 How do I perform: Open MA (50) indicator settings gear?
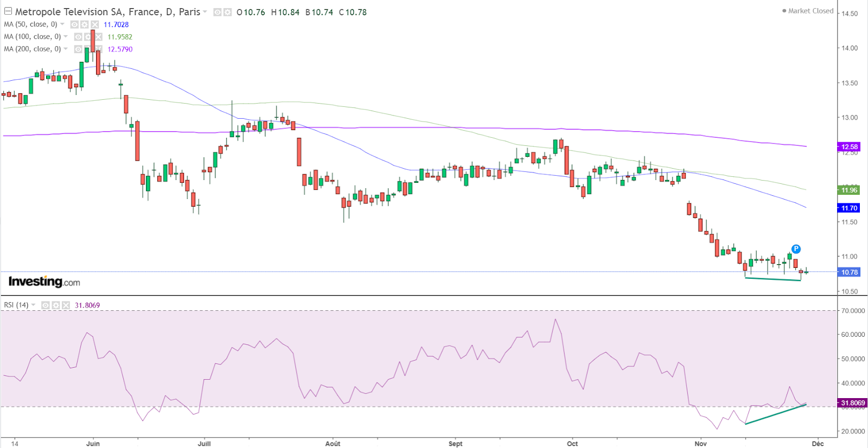click(x=84, y=24)
